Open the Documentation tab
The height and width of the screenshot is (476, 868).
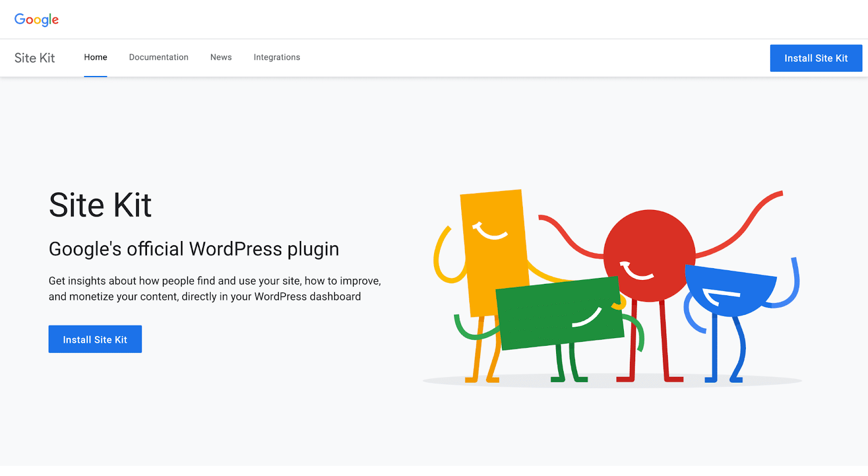[x=158, y=58]
